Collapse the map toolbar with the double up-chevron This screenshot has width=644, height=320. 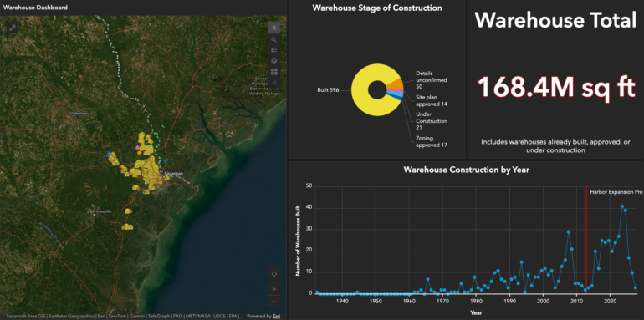pyautogui.click(x=274, y=28)
